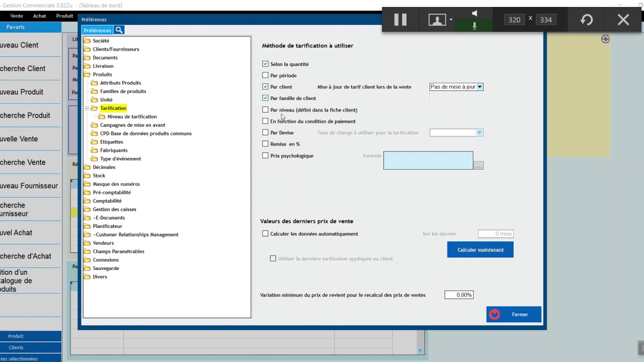This screenshot has height=362, width=644.
Task: Open Customer Relationships Management folder
Action: click(x=135, y=235)
